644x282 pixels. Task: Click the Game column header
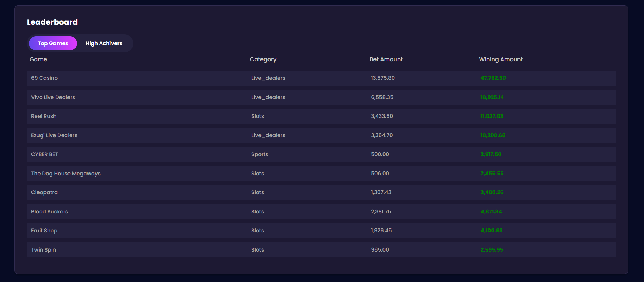pyautogui.click(x=38, y=59)
